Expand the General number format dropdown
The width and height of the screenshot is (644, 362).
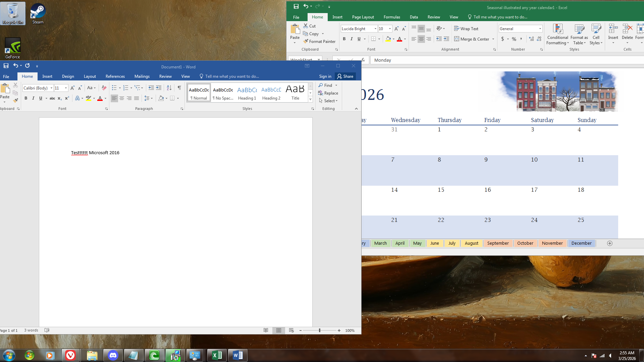point(540,29)
